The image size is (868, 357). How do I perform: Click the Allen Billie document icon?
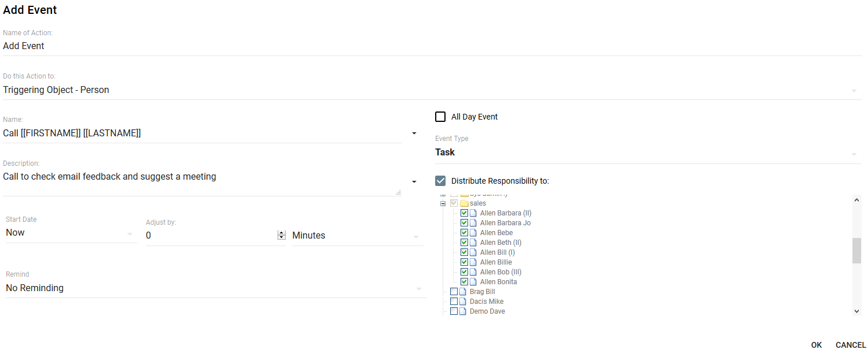(x=473, y=262)
